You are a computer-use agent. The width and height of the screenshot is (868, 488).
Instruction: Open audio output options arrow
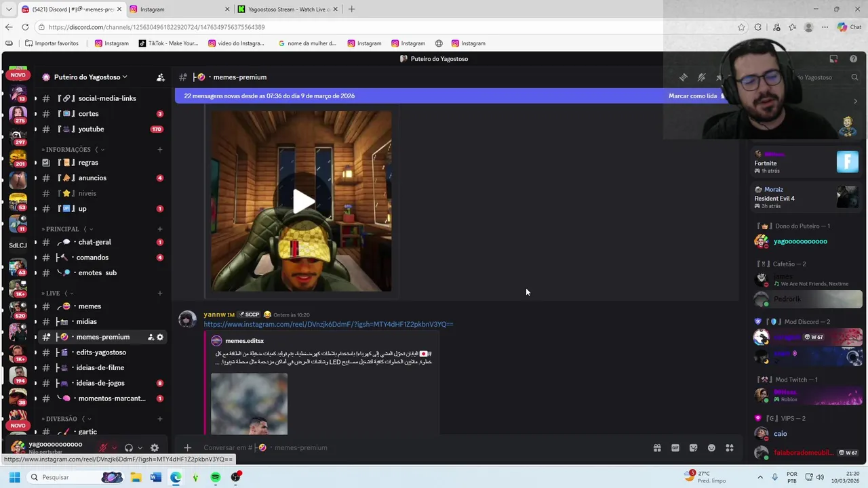coord(140,448)
